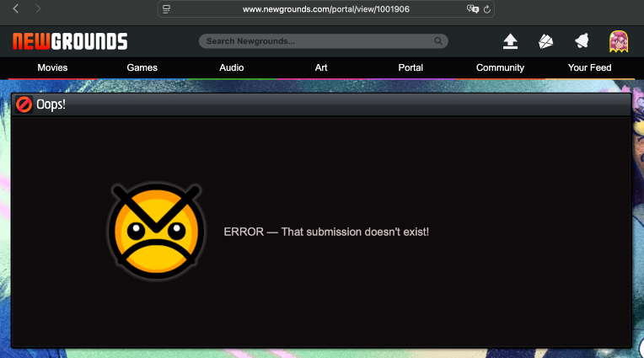Click the translate page icon in address bar
The height and width of the screenshot is (358, 644).
pyautogui.click(x=473, y=9)
